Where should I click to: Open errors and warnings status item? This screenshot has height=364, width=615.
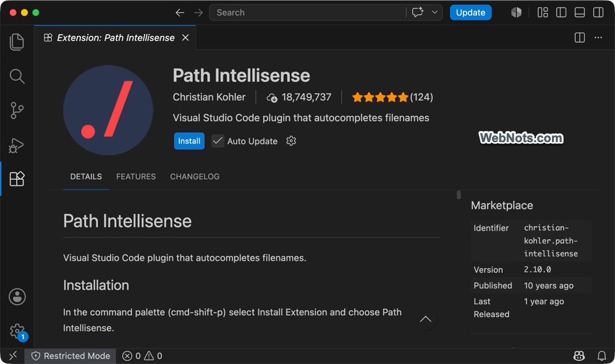coord(142,356)
